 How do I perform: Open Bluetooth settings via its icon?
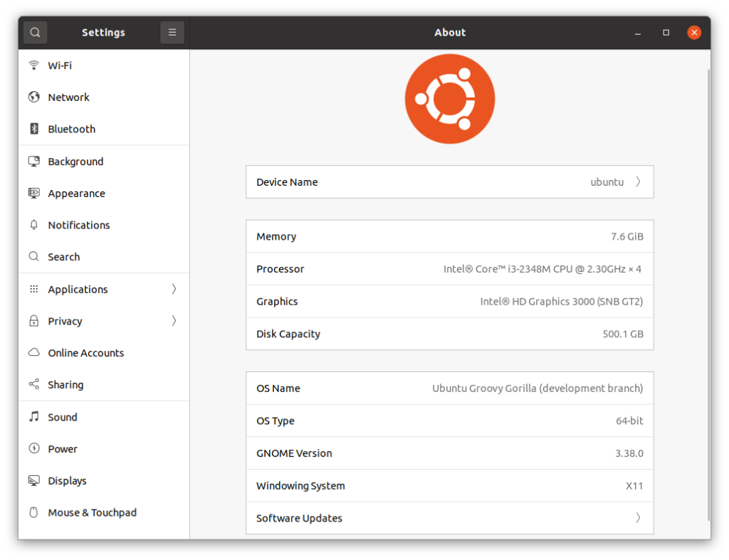34,129
